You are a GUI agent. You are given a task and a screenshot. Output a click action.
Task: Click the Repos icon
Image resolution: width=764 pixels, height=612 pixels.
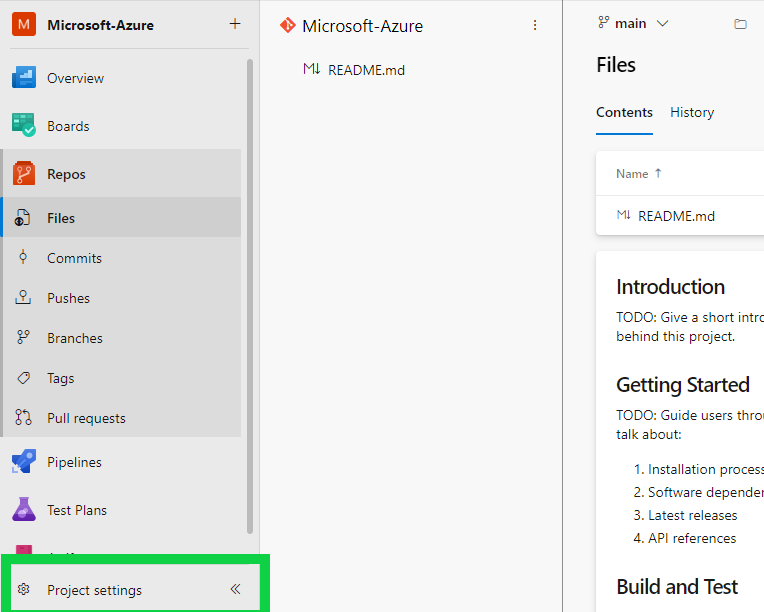point(24,174)
